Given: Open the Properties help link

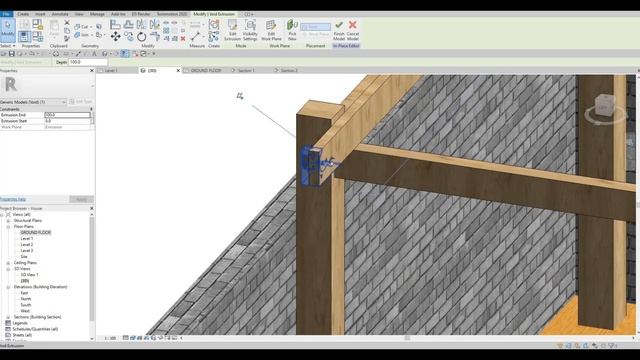Looking at the screenshot, I should pos(13,200).
